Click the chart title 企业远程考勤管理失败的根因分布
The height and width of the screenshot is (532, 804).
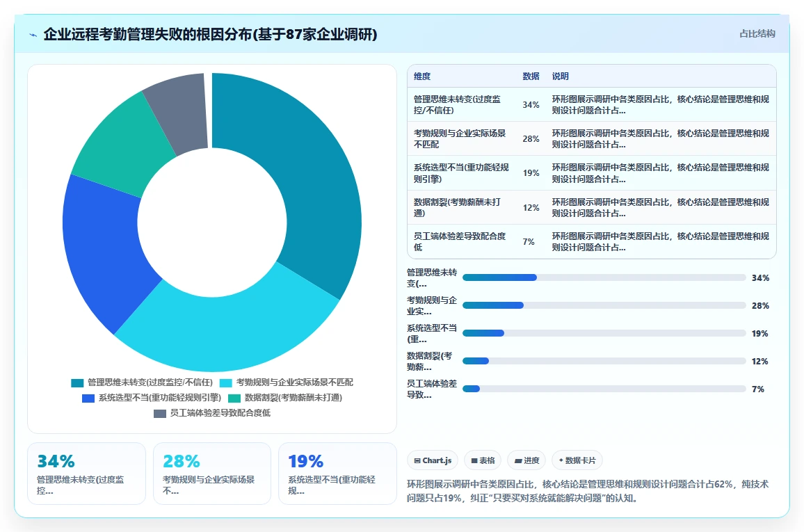(x=210, y=34)
